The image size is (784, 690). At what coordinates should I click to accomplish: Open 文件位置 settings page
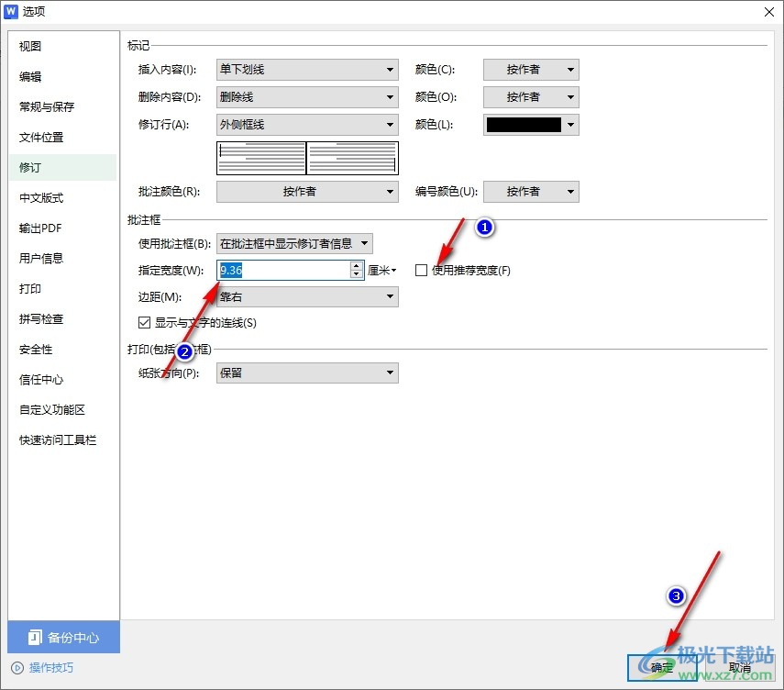point(41,137)
